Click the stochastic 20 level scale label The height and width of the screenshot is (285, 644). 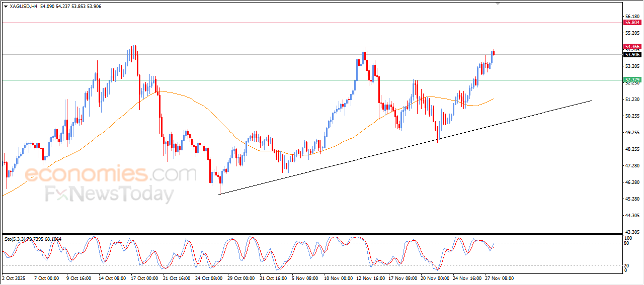tap(626, 265)
